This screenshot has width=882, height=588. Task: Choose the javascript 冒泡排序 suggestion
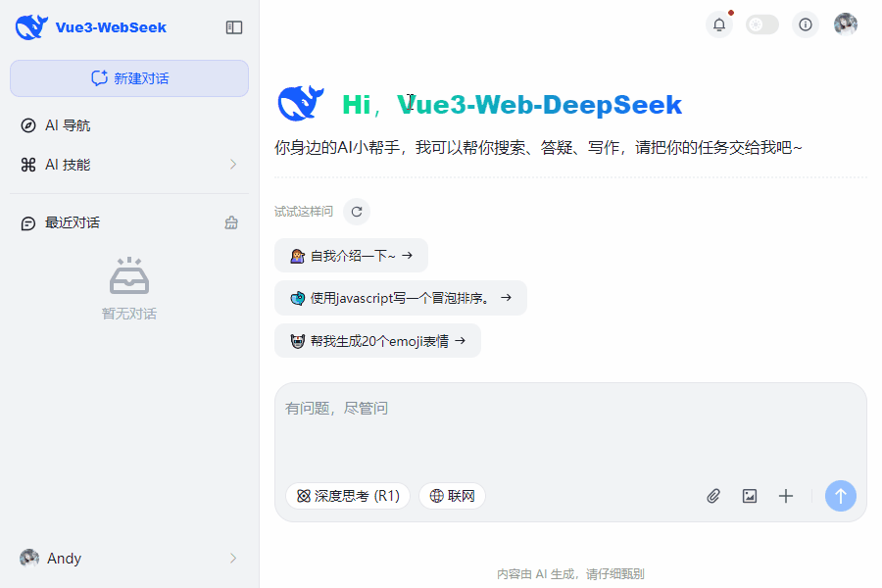click(x=401, y=298)
